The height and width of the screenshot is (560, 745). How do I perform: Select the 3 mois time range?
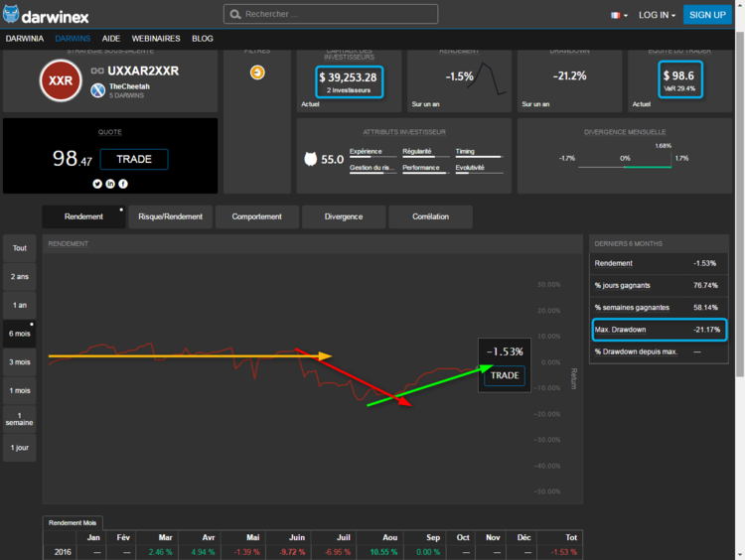click(20, 362)
